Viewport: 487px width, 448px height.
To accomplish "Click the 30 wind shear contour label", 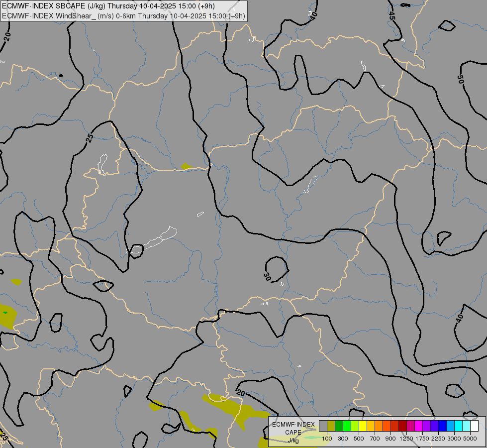I will point(268,277).
